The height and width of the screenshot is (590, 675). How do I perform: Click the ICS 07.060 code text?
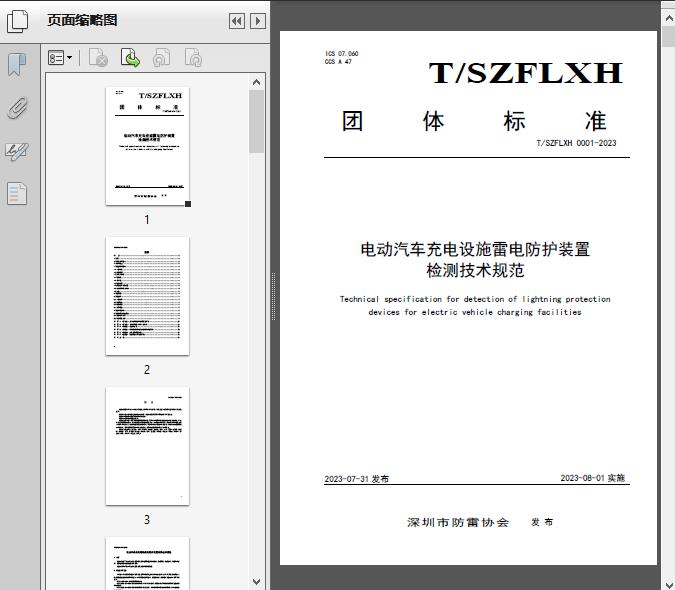(342, 53)
